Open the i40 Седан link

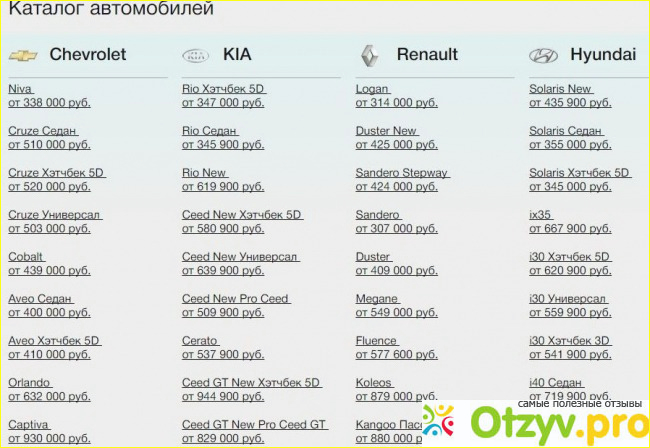pyautogui.click(x=556, y=382)
